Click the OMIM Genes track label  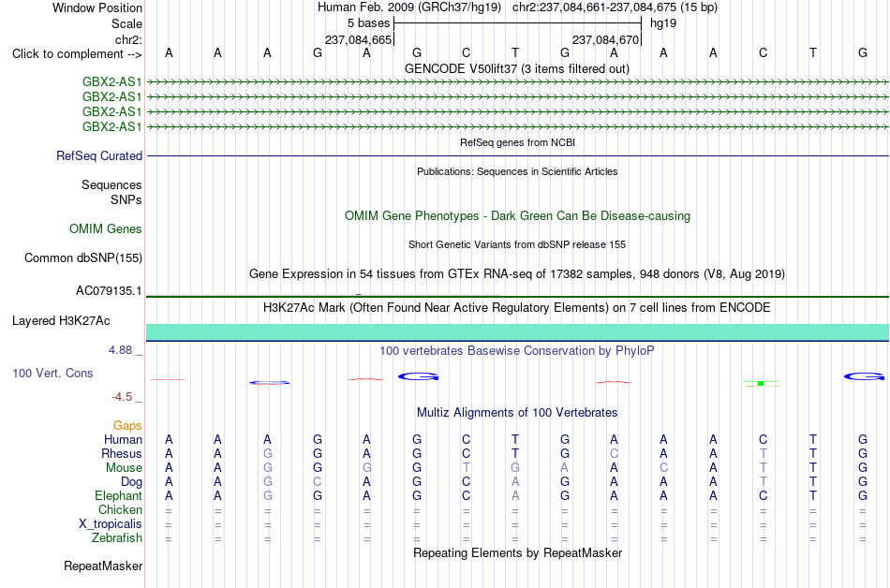(105, 229)
